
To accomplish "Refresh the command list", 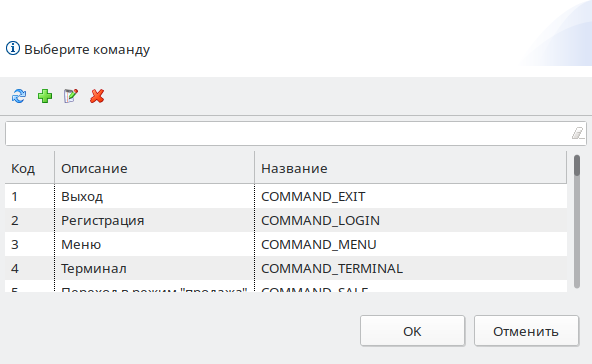I will [x=19, y=96].
